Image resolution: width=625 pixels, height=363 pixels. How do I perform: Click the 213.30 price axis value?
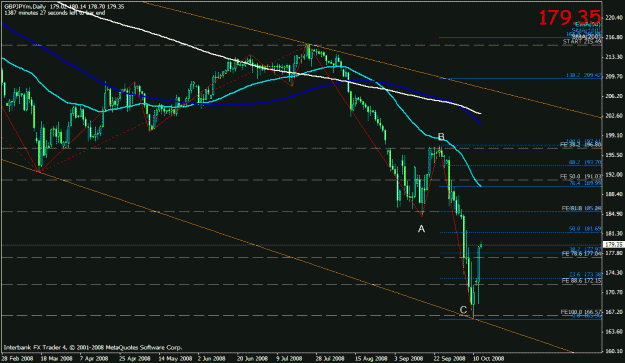(614, 57)
